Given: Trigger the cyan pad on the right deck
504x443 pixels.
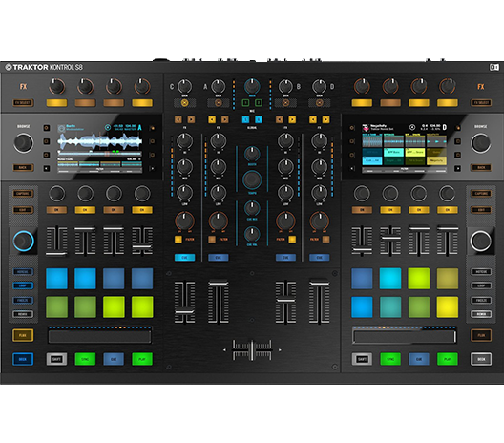Looking at the screenshot, I should (x=390, y=279).
